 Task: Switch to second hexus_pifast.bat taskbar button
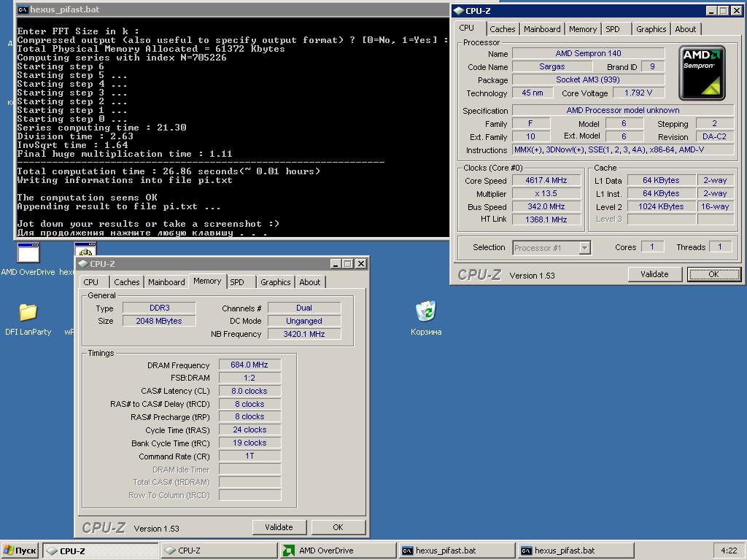coord(575,551)
